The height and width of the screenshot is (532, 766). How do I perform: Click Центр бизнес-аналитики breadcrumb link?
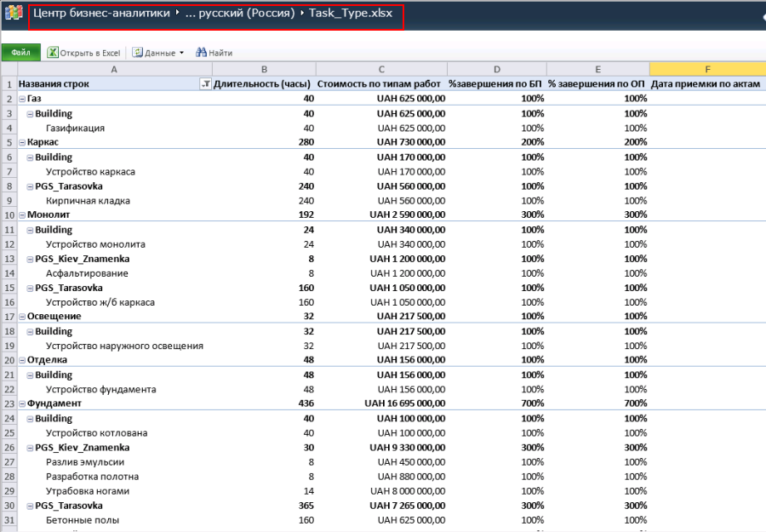(101, 13)
